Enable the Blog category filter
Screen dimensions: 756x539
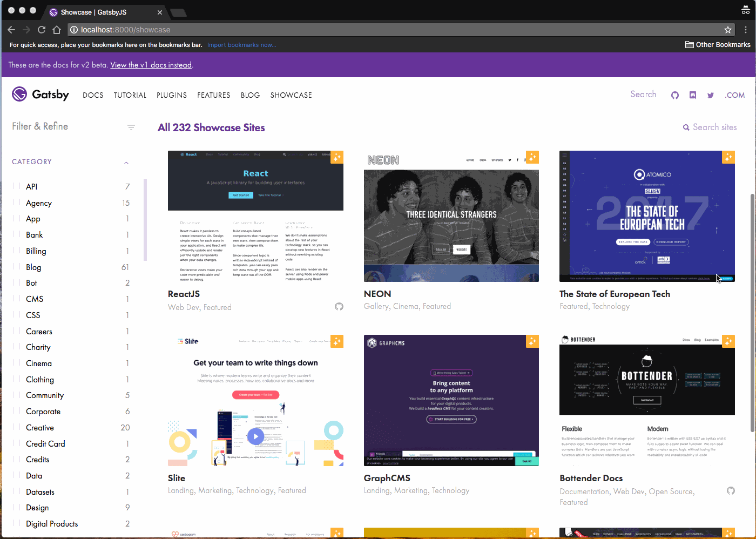(33, 267)
